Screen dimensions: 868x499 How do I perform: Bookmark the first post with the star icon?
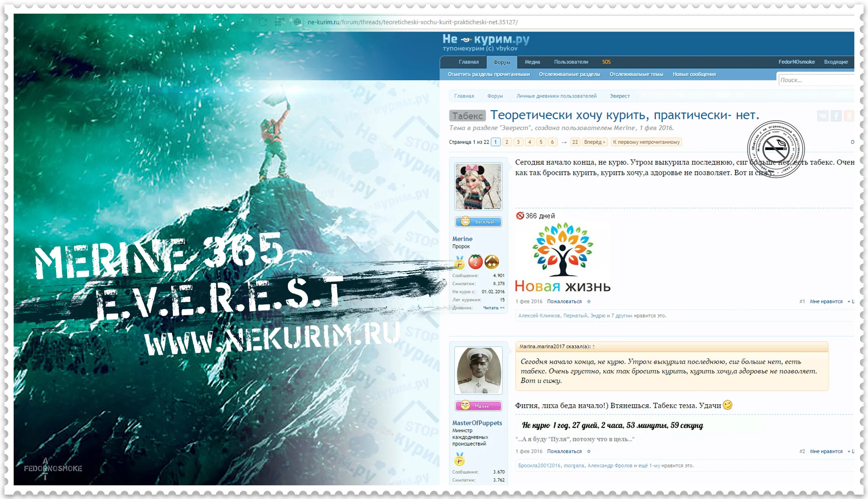pyautogui.click(x=589, y=302)
